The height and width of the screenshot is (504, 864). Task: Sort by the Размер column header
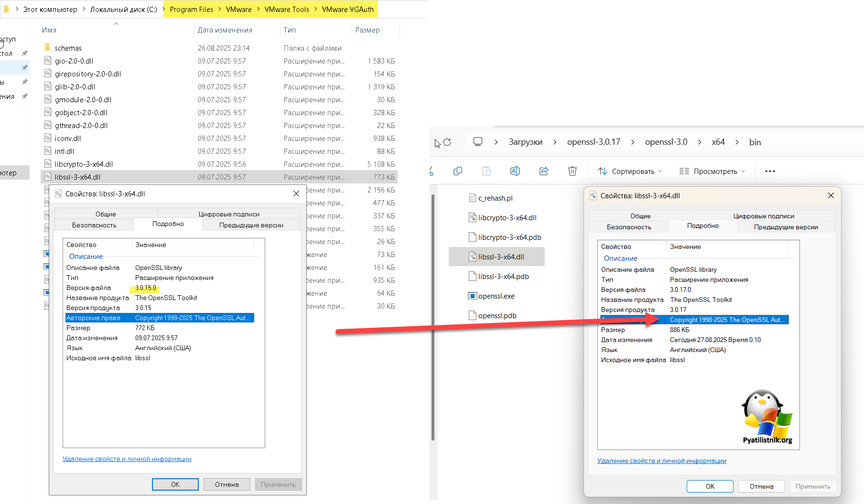pos(367,30)
